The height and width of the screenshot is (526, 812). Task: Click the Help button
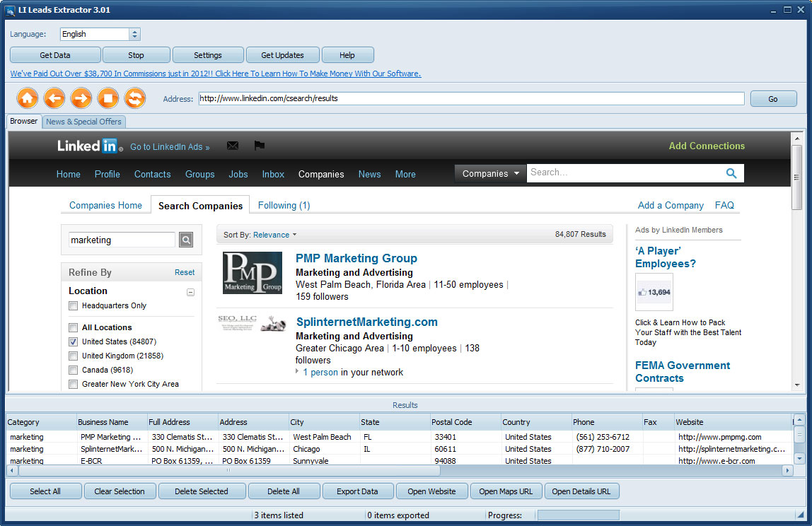pos(347,55)
